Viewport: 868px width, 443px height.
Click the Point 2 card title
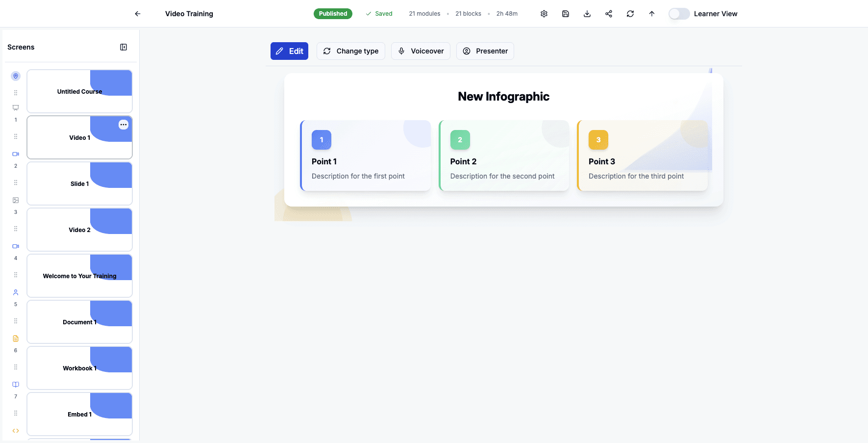pyautogui.click(x=463, y=161)
